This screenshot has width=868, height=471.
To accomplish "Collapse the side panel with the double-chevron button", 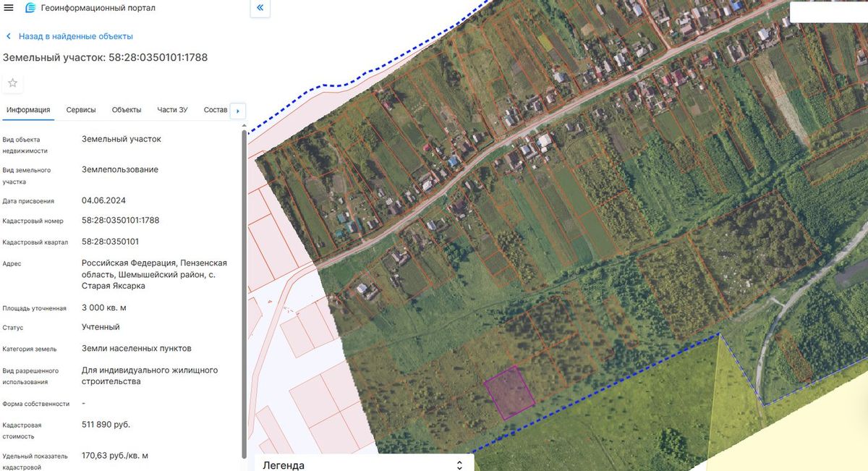I will (x=260, y=9).
